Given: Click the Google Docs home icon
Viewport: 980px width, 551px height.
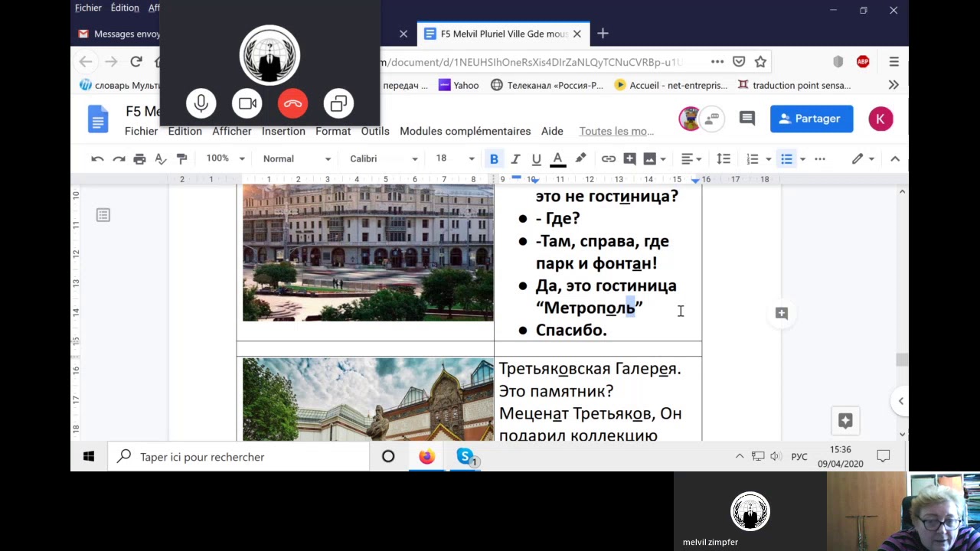Looking at the screenshot, I should tap(98, 119).
